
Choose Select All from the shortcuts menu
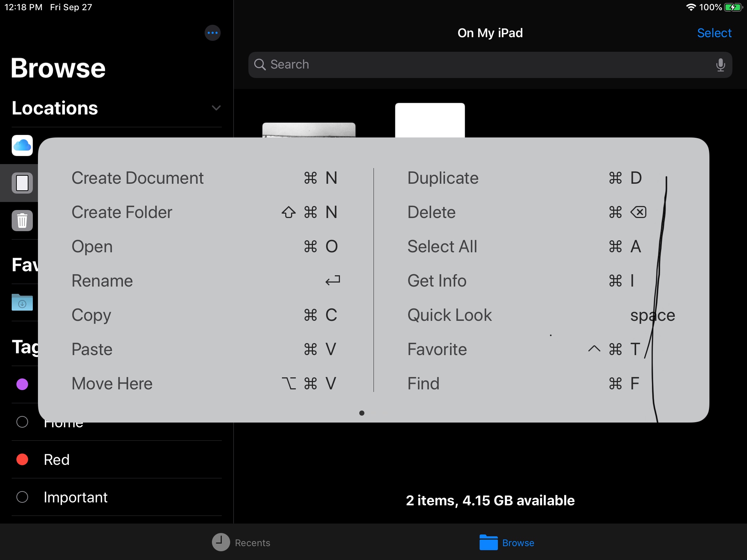tap(442, 246)
